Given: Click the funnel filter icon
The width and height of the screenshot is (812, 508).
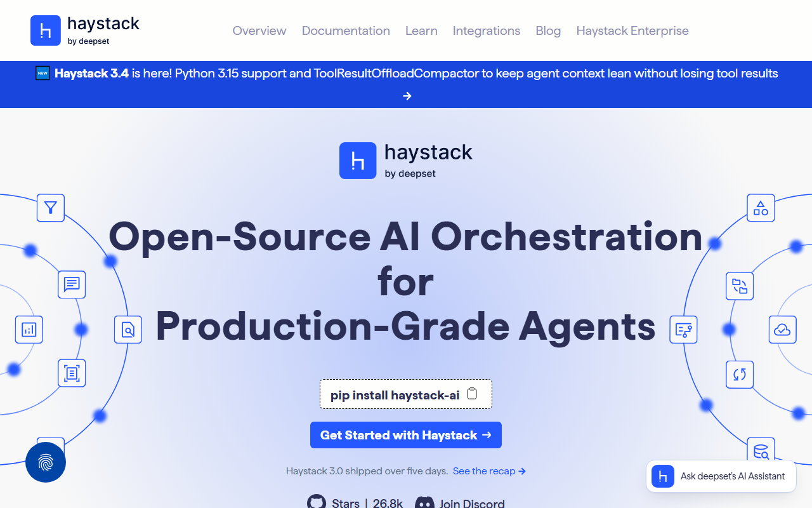Looking at the screenshot, I should click(x=51, y=208).
